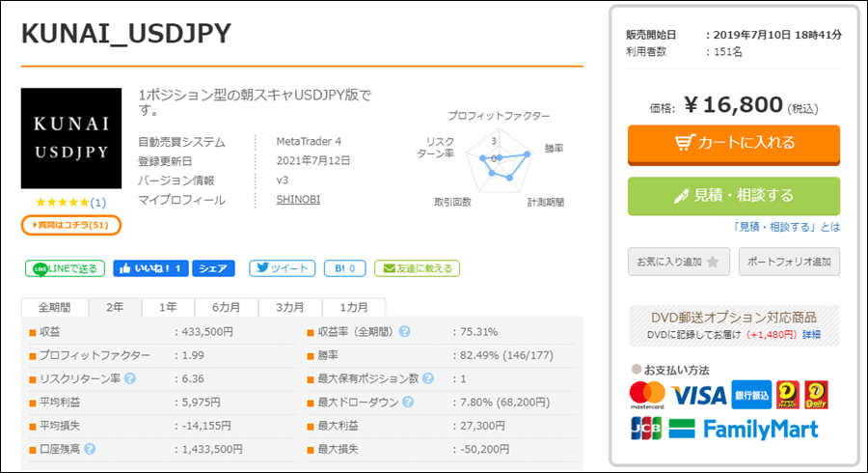Viewport: 868px width, 473px height.
Task: Click the JCB payment logo
Action: [646, 429]
